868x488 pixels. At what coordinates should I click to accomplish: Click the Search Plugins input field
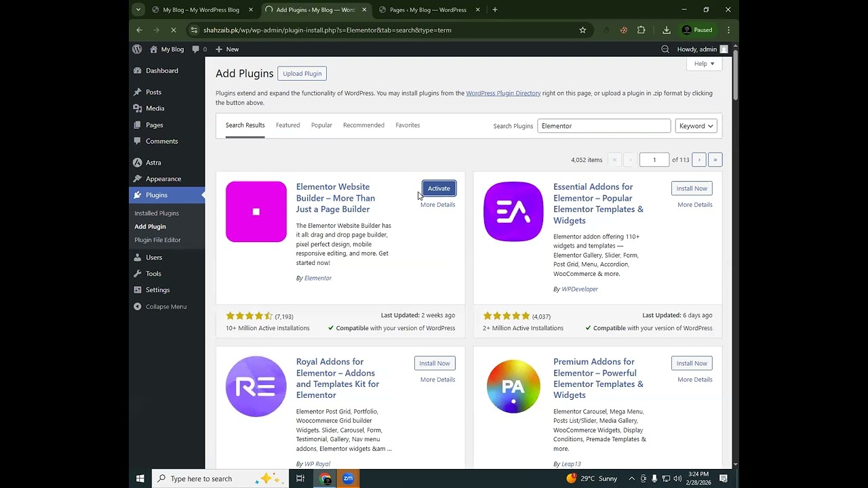(x=604, y=126)
